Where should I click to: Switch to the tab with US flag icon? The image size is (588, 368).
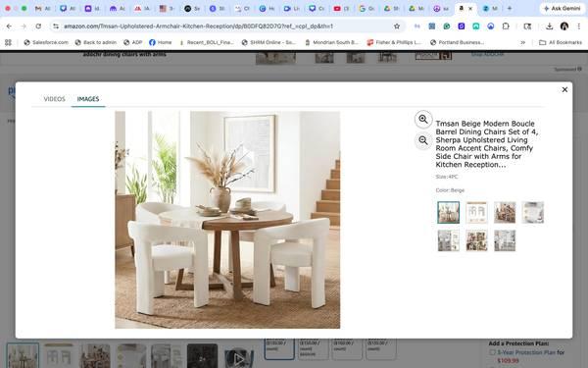167,8
